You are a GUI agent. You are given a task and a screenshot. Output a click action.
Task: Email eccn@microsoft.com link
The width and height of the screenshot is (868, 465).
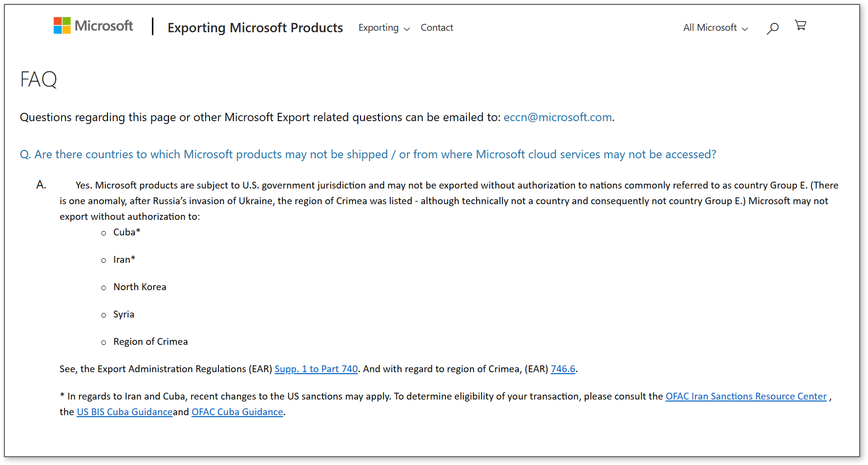(x=557, y=117)
